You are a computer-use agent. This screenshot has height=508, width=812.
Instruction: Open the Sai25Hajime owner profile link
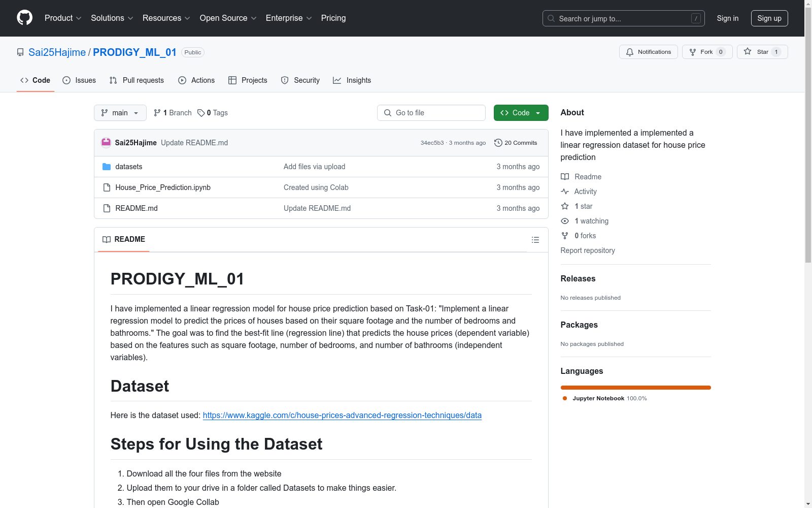point(57,52)
